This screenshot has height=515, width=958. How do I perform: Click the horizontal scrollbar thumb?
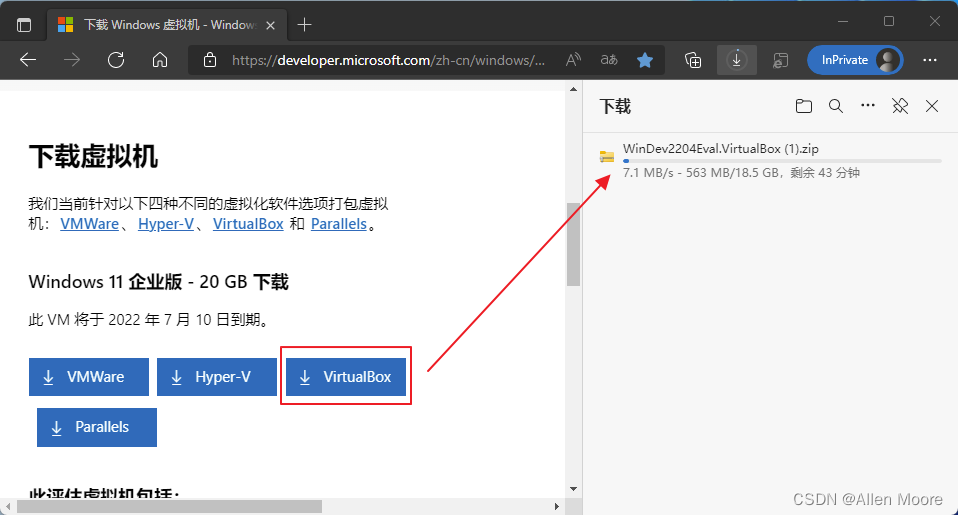pyautogui.click(x=169, y=506)
